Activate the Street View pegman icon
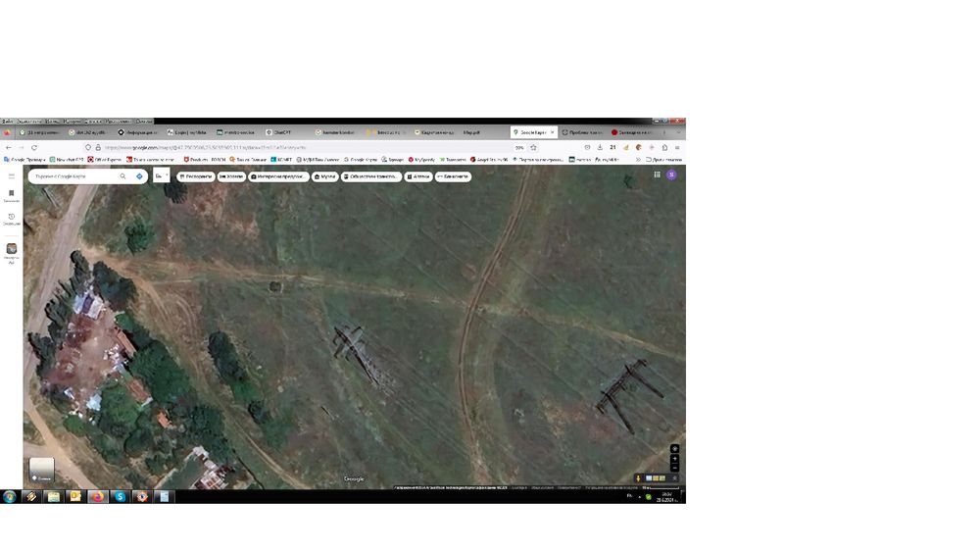 638,478
